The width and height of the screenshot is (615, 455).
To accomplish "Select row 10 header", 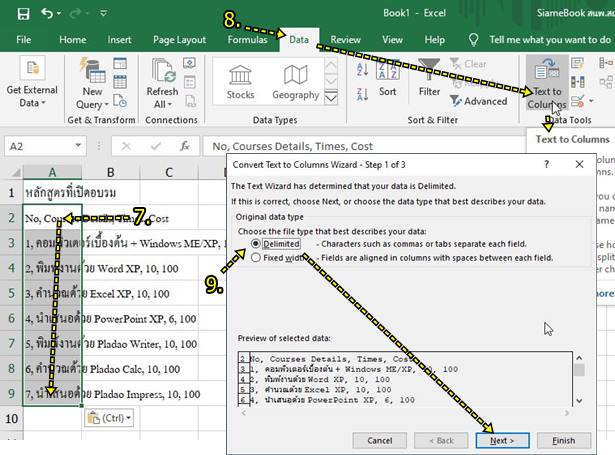I will pyautogui.click(x=11, y=419).
